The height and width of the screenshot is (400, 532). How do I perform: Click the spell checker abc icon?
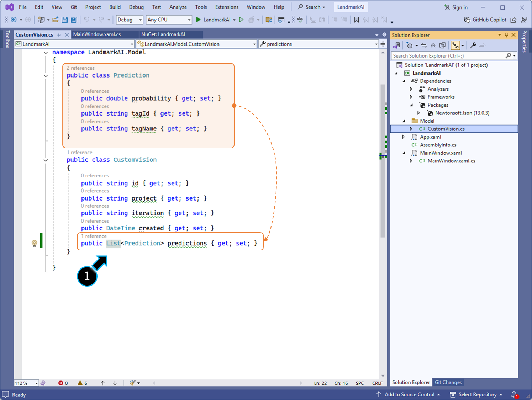tap(300, 20)
